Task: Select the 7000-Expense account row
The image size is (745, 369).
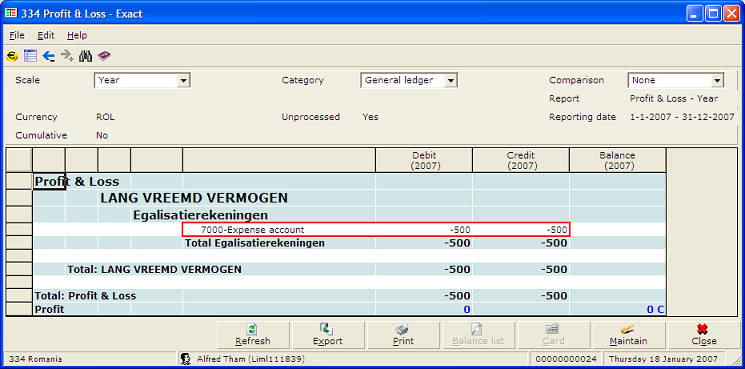Action: click(x=376, y=230)
